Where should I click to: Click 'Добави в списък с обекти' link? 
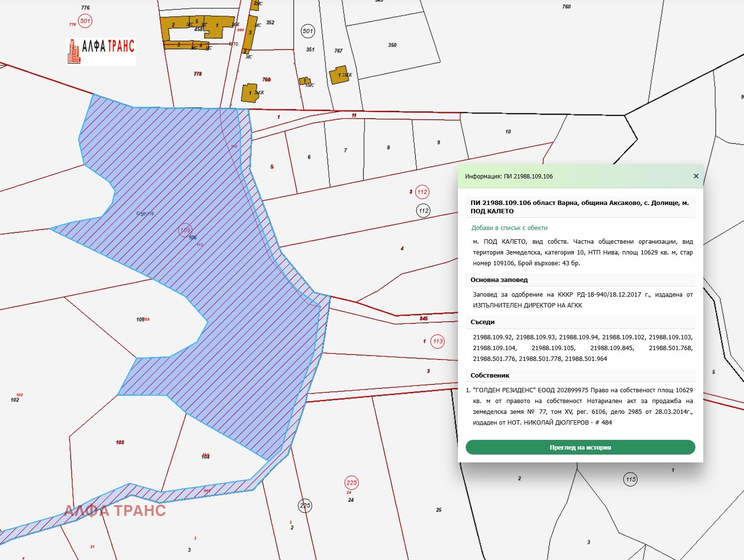click(509, 228)
